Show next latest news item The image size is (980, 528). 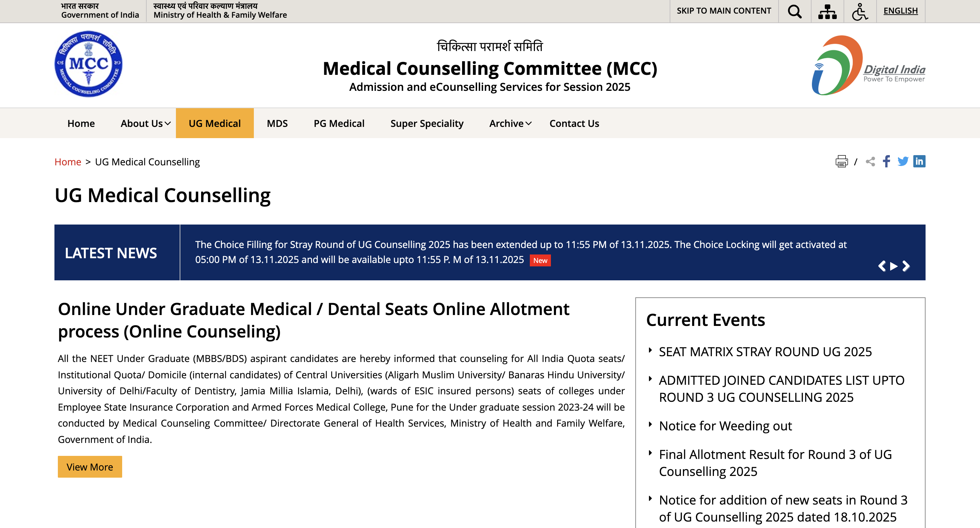(906, 266)
